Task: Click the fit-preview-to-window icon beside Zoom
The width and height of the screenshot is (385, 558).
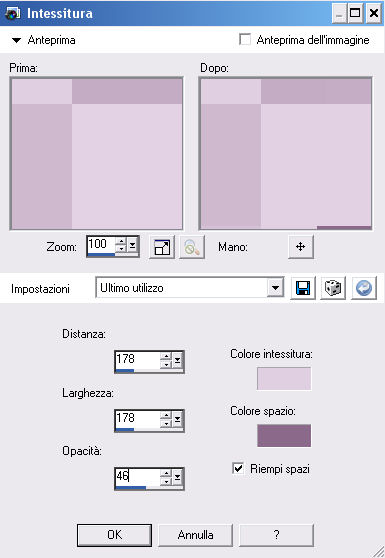Action: (162, 247)
